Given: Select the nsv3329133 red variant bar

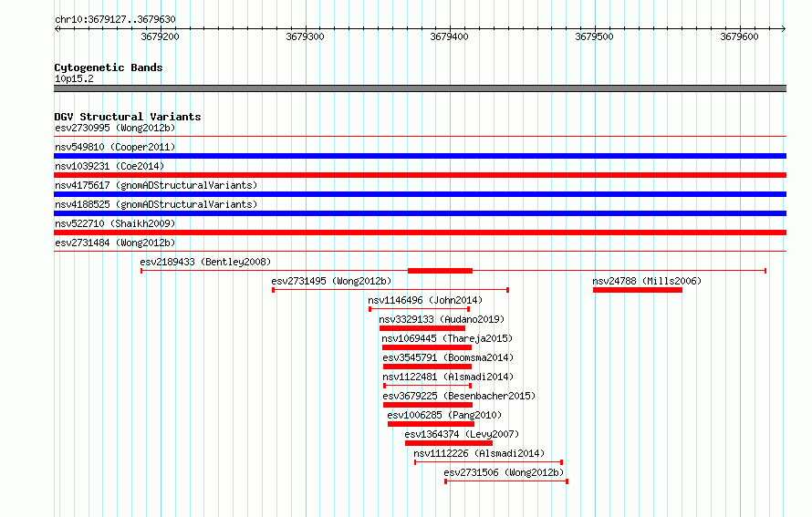Looking at the screenshot, I should 422,328.
